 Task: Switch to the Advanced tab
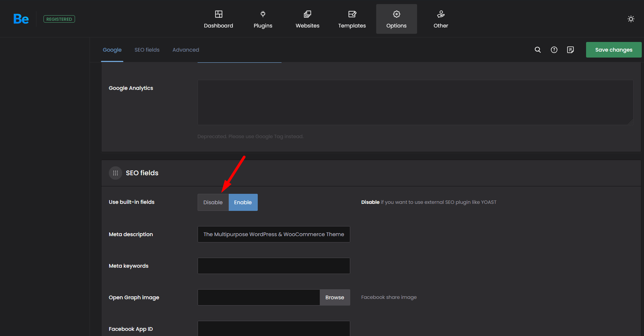point(186,50)
